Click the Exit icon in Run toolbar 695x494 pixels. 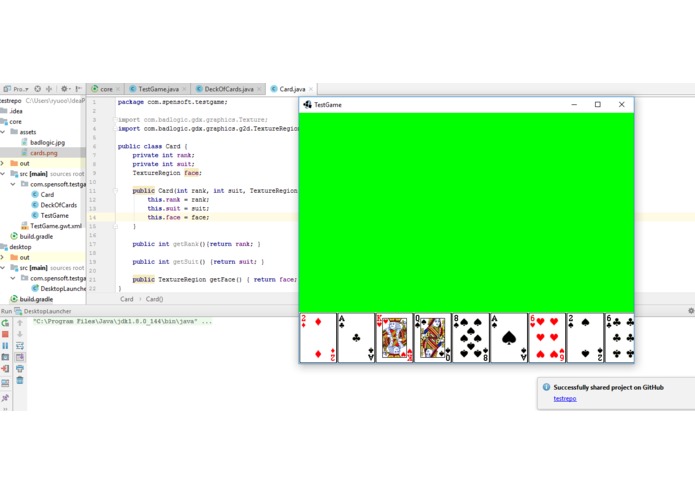[x=5, y=369]
